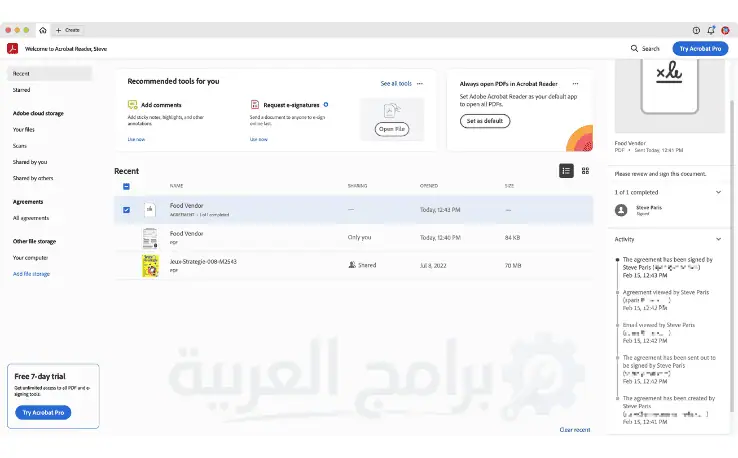Viewport: 738px width, 458px height.
Task: Click Try Acrobat Pro in header
Action: click(700, 48)
